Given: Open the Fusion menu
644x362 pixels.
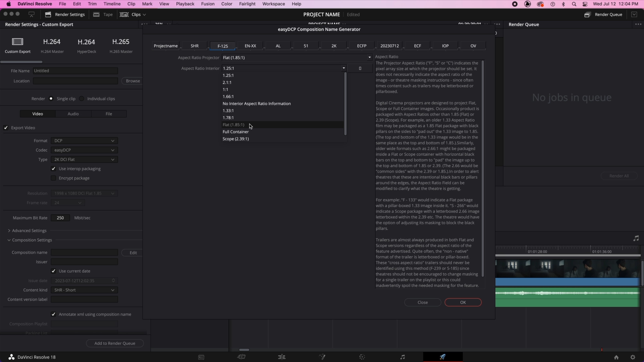Looking at the screenshot, I should (x=208, y=4).
